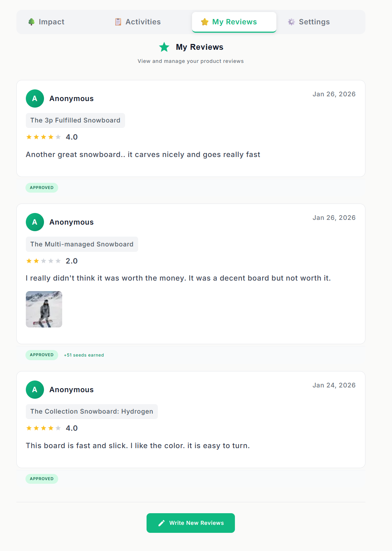
Task: Select The Collection Snowboard: Hydrogen tag
Action: coord(92,411)
